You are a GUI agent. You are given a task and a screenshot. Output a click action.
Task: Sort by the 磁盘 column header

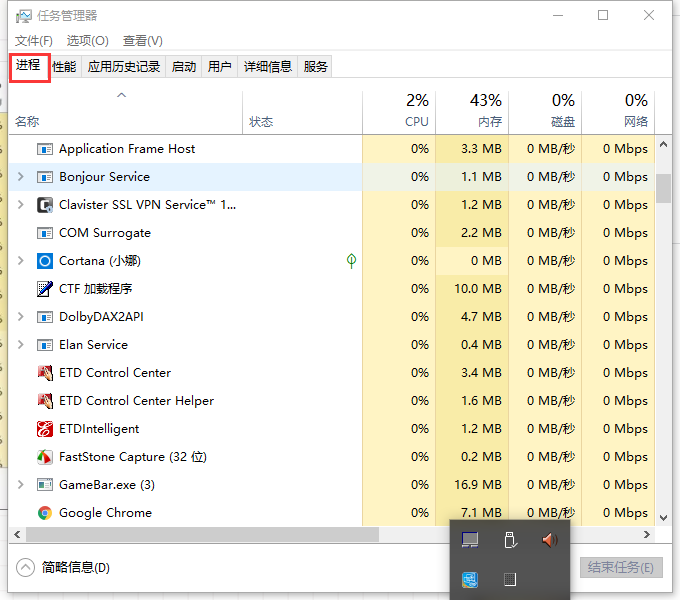(545, 113)
